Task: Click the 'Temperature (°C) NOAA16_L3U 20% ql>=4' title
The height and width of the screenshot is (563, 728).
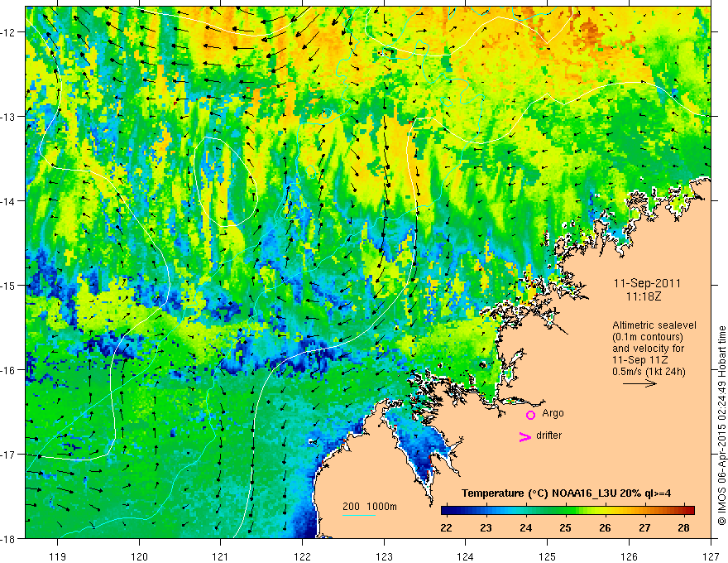Action: (566, 493)
